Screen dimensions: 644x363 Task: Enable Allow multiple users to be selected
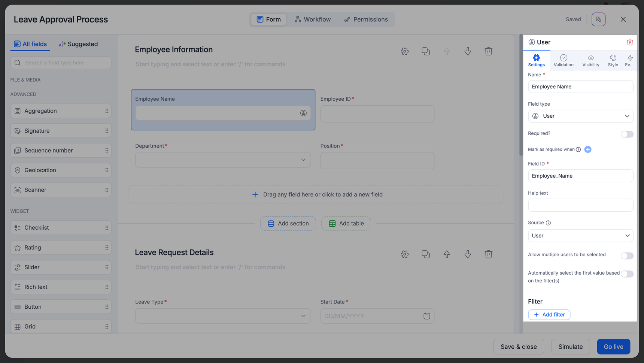tap(626, 256)
